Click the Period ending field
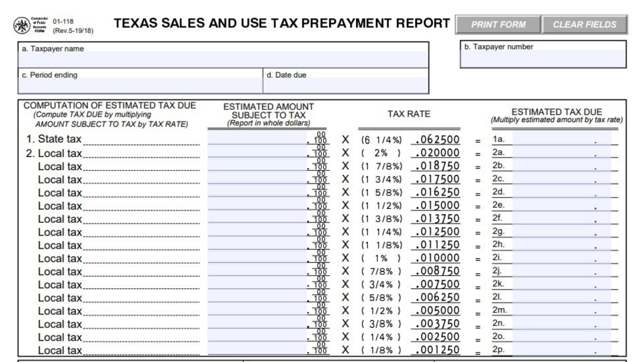 click(141, 85)
